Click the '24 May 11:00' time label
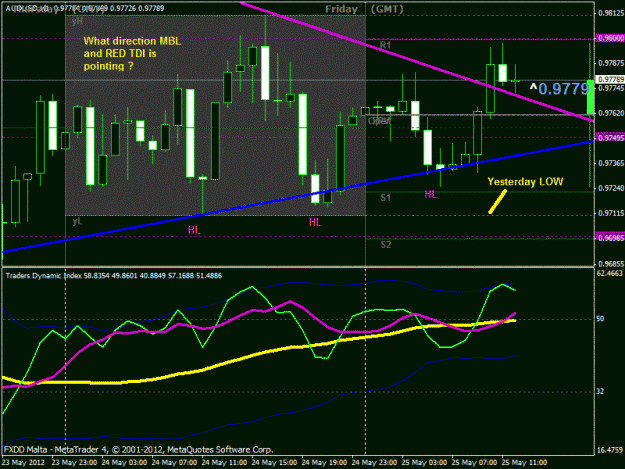 coord(224,463)
